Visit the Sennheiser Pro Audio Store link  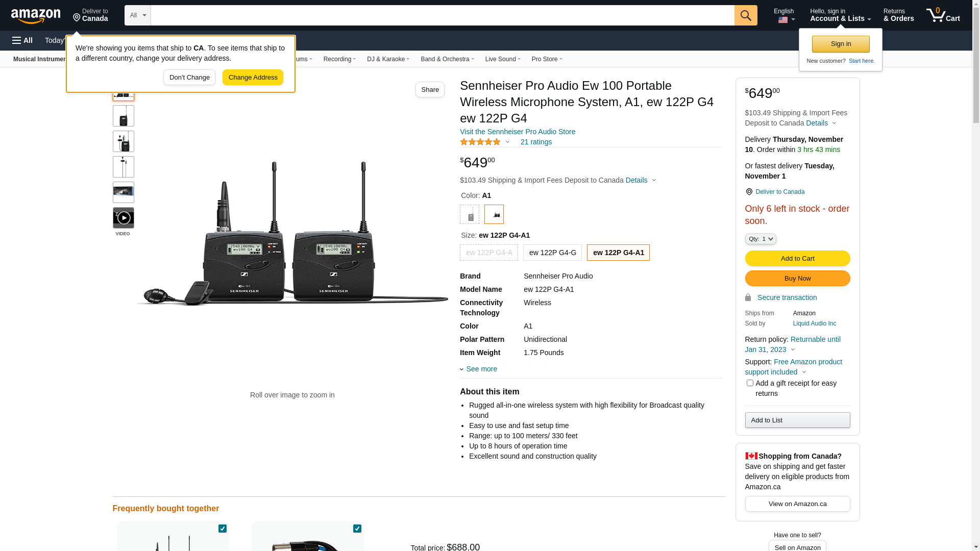pos(518,132)
